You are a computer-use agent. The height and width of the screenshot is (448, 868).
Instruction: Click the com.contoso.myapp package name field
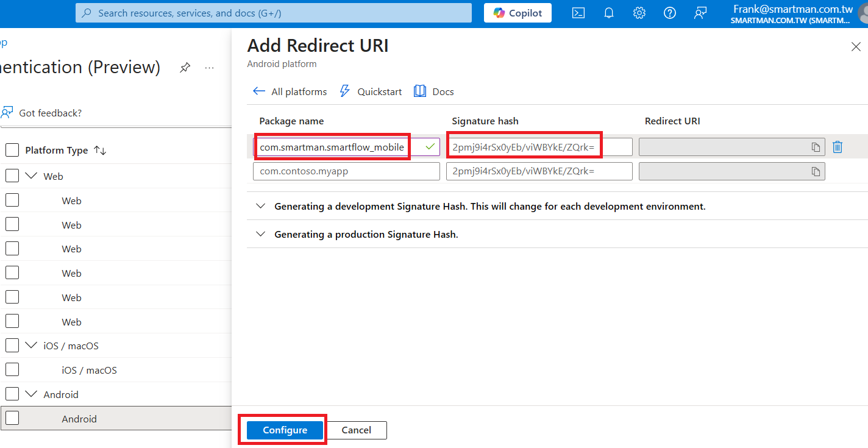click(x=346, y=171)
